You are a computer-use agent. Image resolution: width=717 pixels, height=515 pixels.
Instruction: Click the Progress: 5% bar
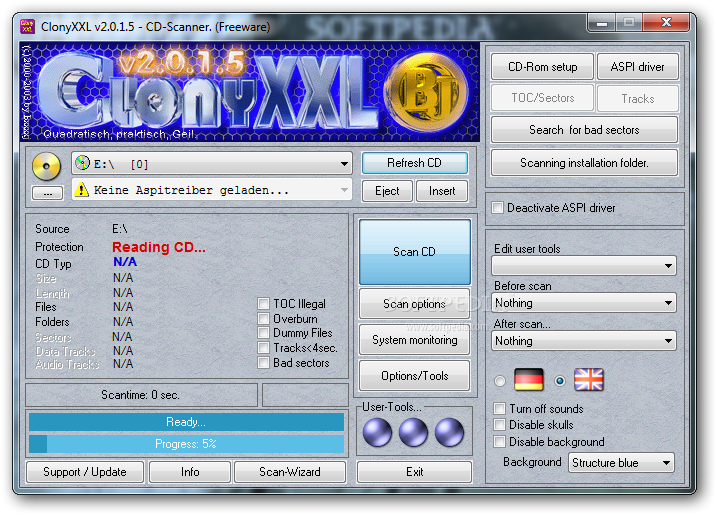[x=187, y=444]
